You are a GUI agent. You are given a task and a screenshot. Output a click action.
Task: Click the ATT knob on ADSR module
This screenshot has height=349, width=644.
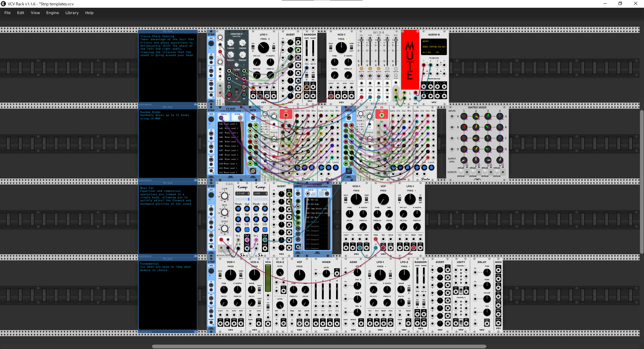(x=358, y=272)
